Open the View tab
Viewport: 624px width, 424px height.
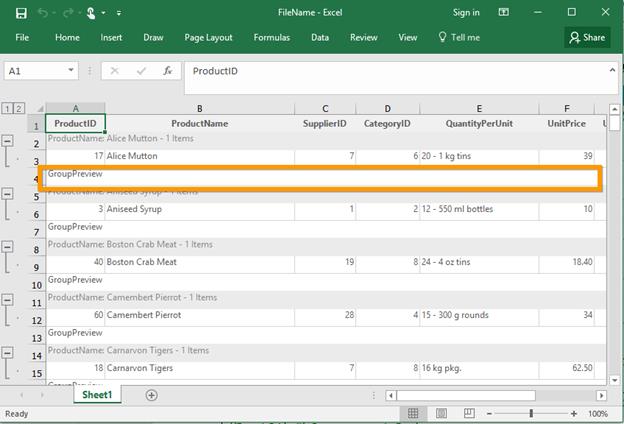coord(408,37)
